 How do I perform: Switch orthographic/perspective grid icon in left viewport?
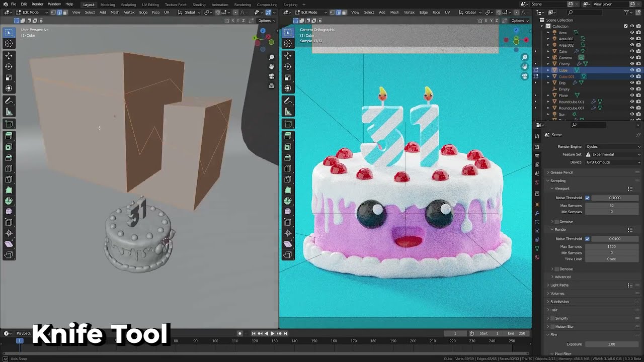(x=272, y=86)
